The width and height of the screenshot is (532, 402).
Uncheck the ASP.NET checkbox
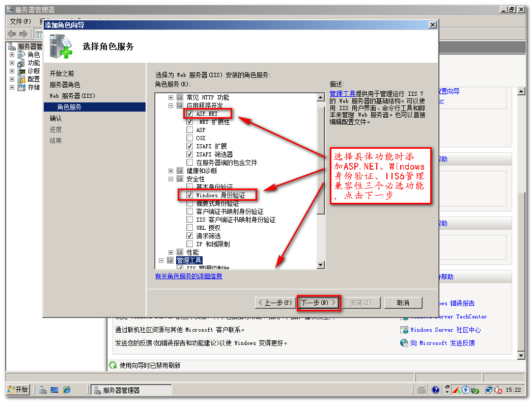[190, 114]
